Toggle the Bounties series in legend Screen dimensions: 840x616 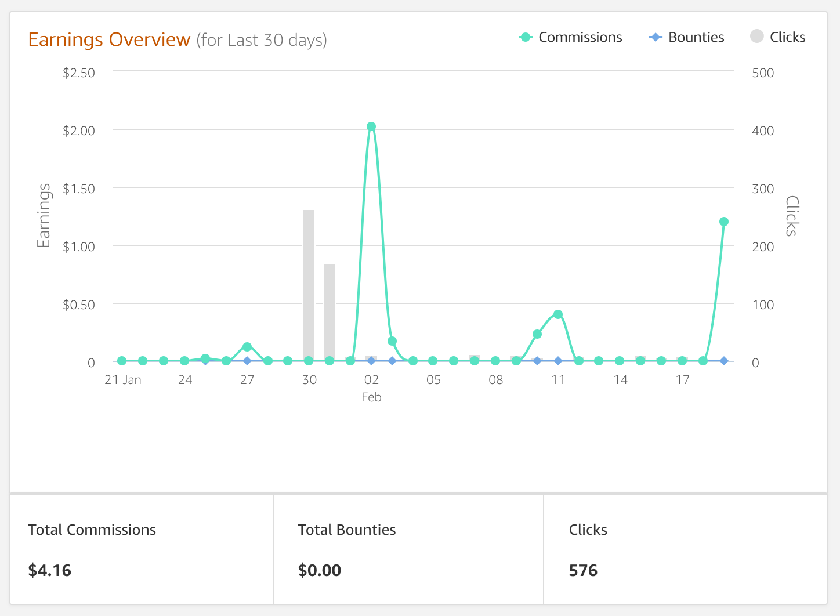(x=686, y=37)
